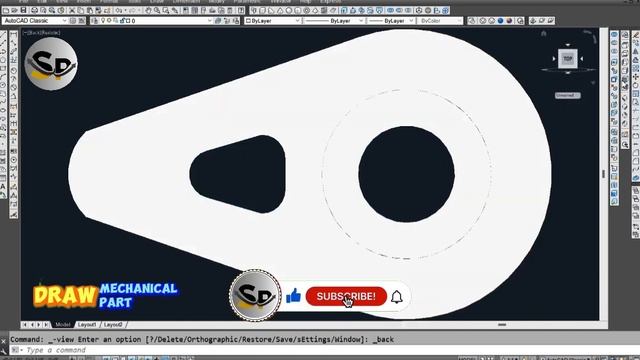Toggle layer 0 on/off light bulb
Viewport: 640px width, 360px height.
(103, 20)
